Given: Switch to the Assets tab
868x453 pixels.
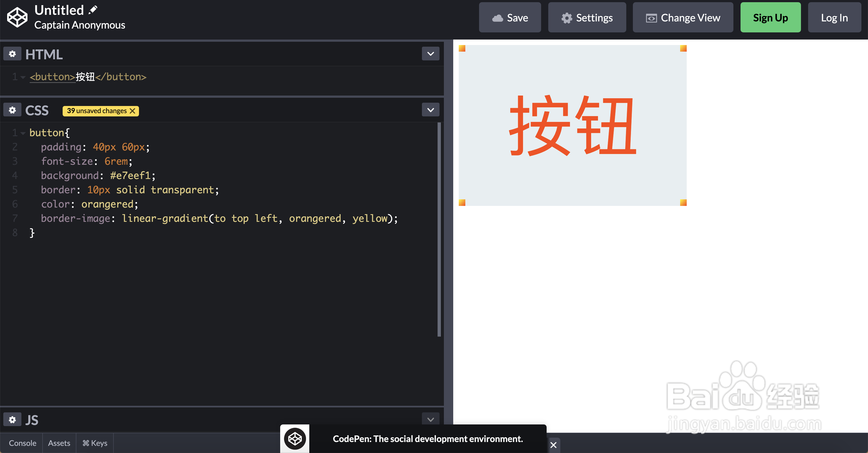Looking at the screenshot, I should point(59,443).
